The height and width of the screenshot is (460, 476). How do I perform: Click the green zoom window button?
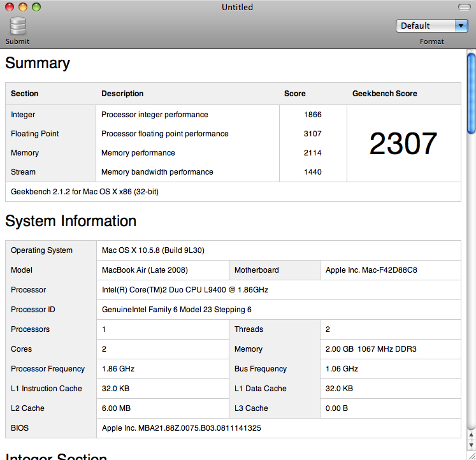36,7
